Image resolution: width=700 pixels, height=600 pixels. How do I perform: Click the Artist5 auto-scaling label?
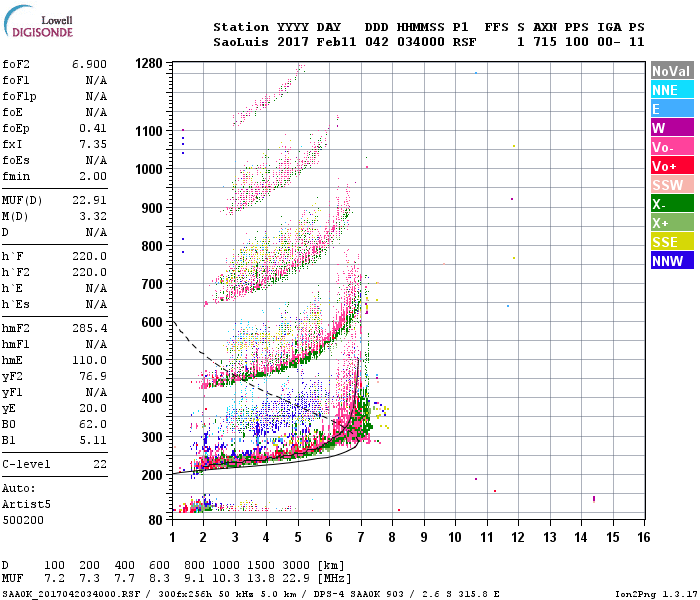(26, 504)
